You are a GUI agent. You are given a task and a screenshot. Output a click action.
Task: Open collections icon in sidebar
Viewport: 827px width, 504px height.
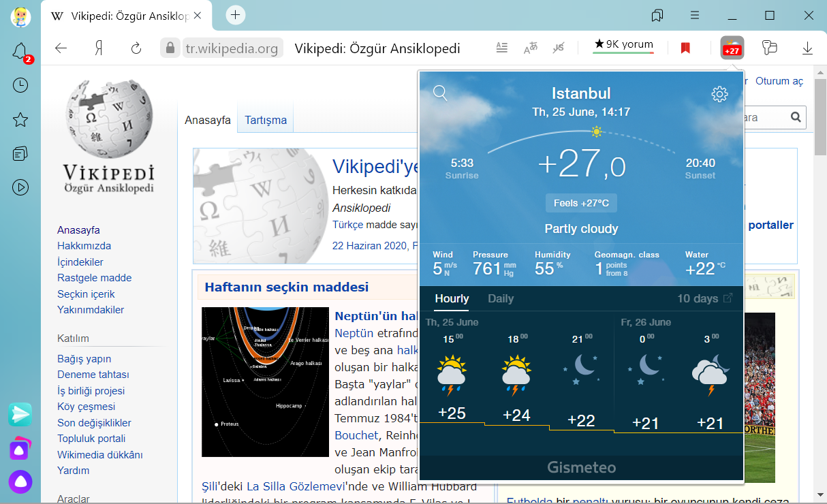[x=20, y=153]
